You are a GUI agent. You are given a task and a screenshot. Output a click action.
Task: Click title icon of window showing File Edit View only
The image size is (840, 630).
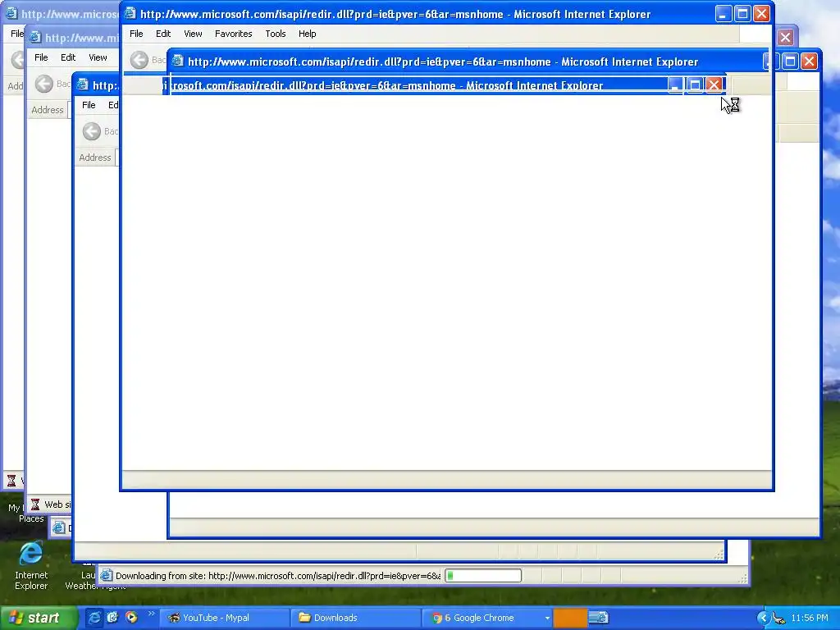(x=35, y=38)
